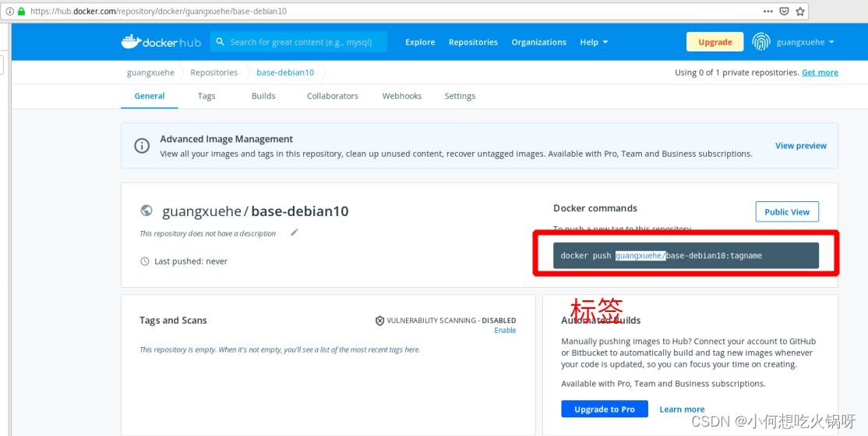
Task: Switch to the General tab
Action: click(150, 96)
